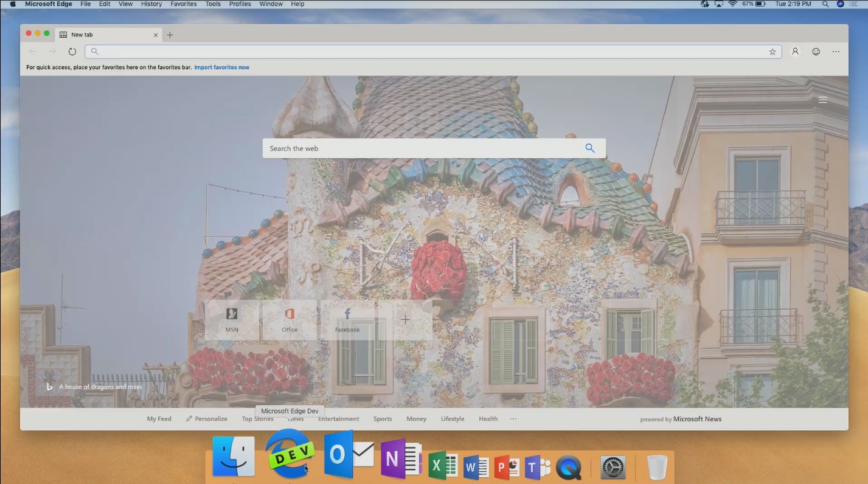Image resolution: width=868 pixels, height=484 pixels.
Task: Open the Edit menu
Action: click(105, 4)
